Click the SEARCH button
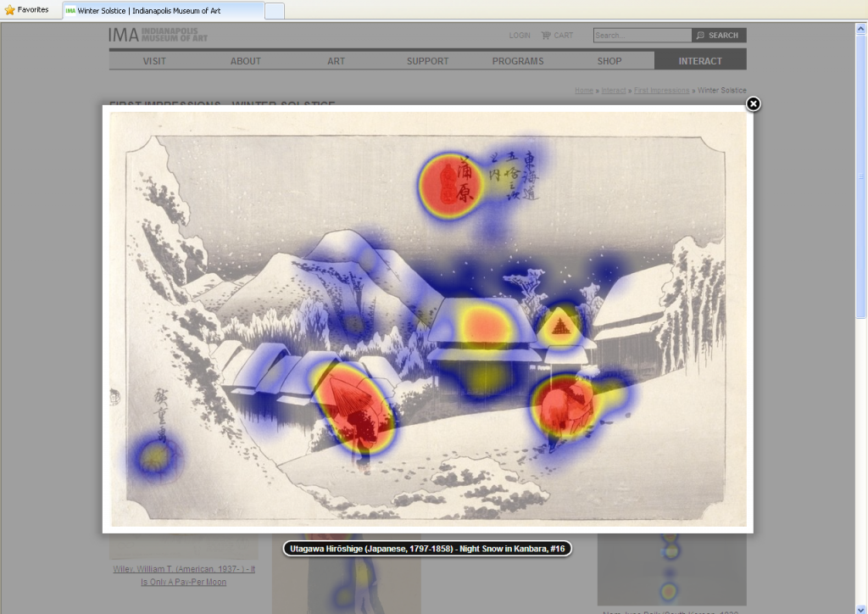 pos(719,36)
